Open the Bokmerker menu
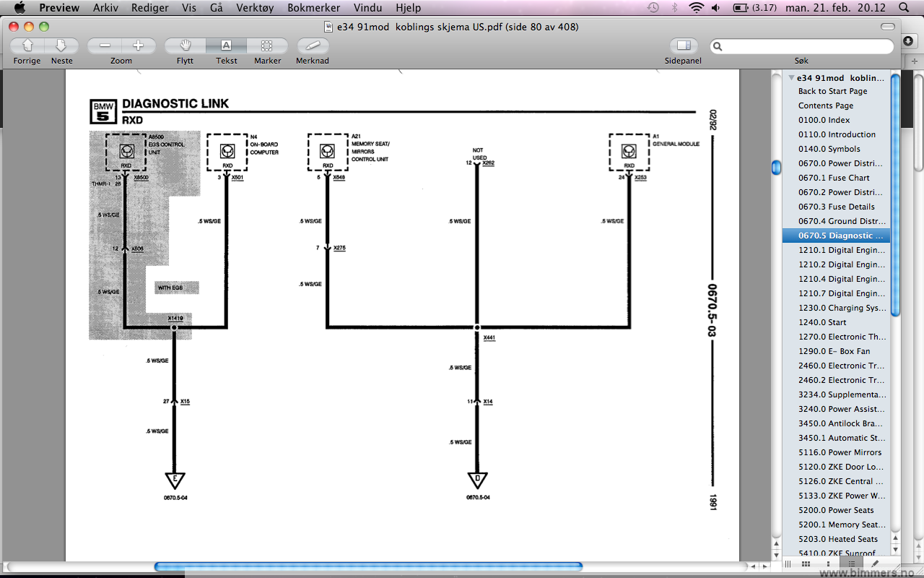 (x=315, y=8)
